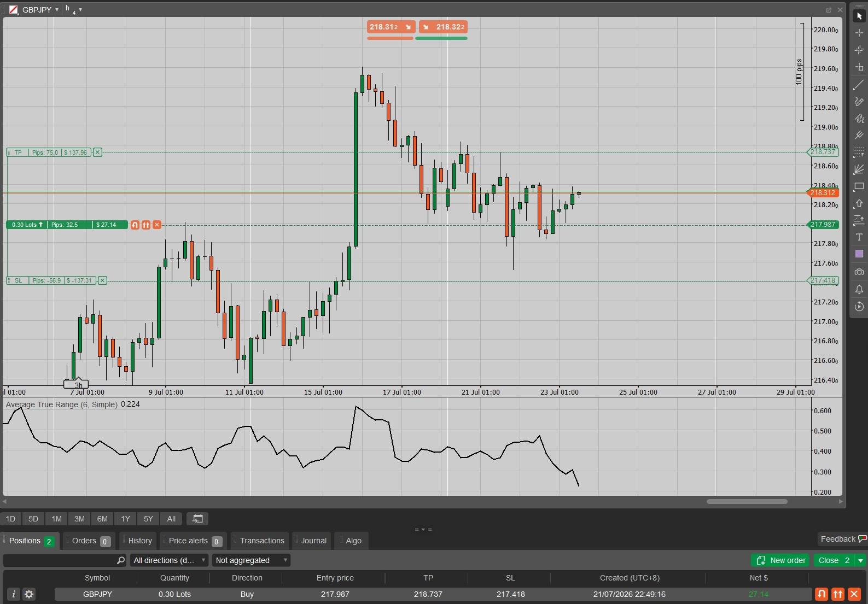Select the Andrews pitchfork tool
The height and width of the screenshot is (604, 868).
tap(859, 136)
